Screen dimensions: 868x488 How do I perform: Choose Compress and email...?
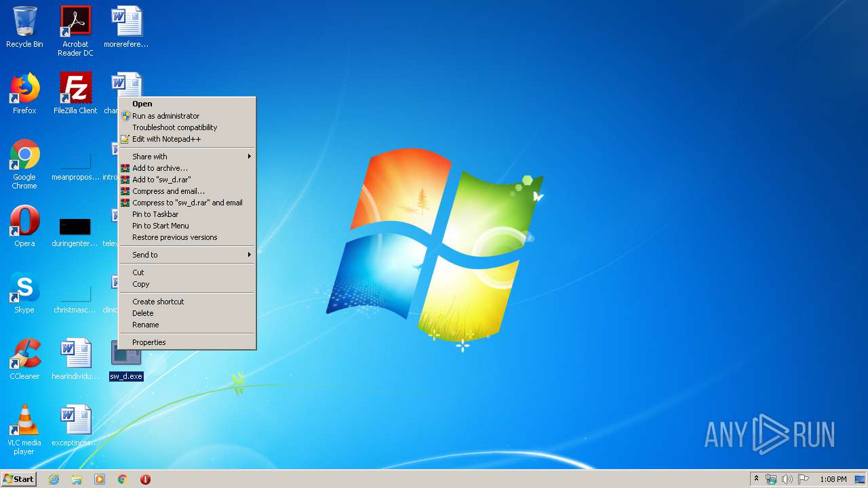pyautogui.click(x=187, y=191)
